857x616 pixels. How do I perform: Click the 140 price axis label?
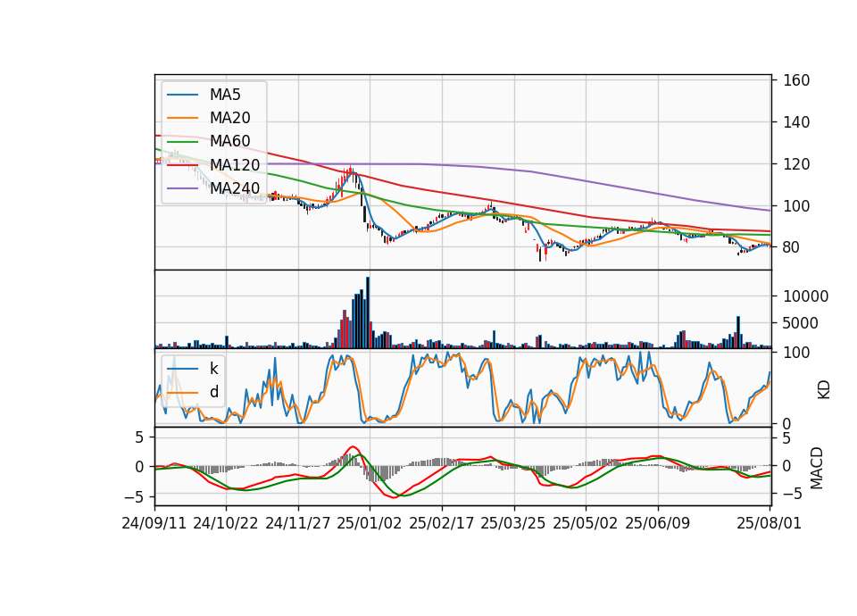pos(796,122)
